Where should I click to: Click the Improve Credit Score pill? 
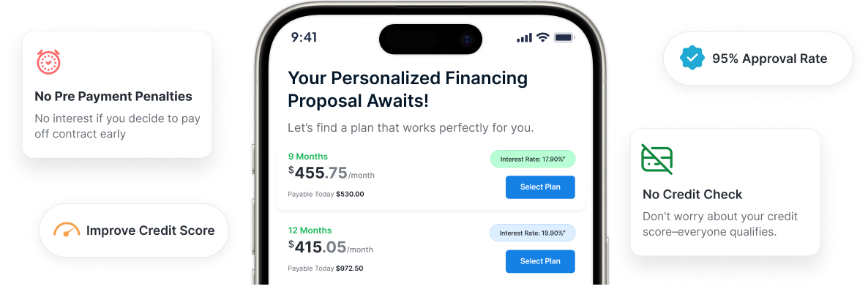134,230
